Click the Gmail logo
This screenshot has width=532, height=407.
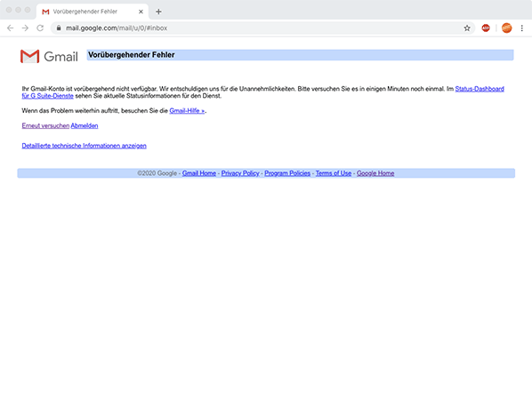[49, 56]
